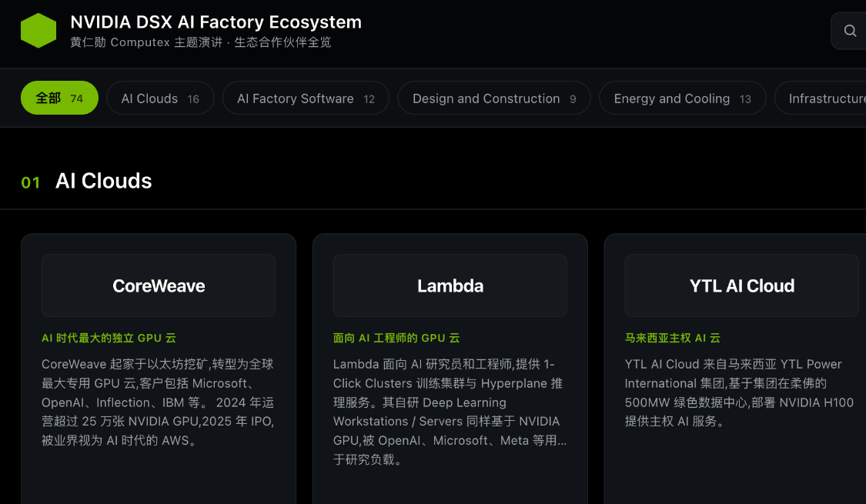Click subtitle '黄仁勋 Computex 主题演讲'
The image size is (866, 504).
click(146, 42)
